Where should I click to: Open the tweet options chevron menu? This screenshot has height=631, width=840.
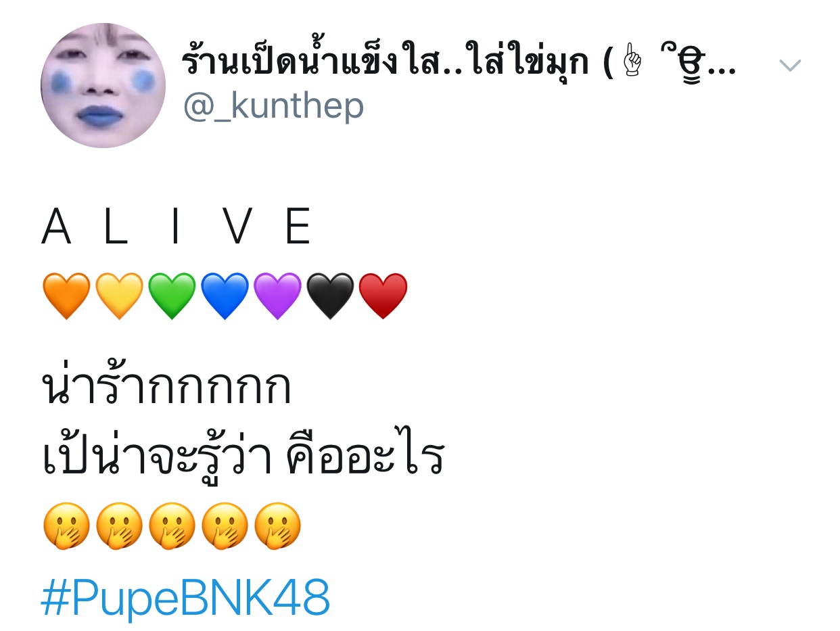[x=789, y=66]
